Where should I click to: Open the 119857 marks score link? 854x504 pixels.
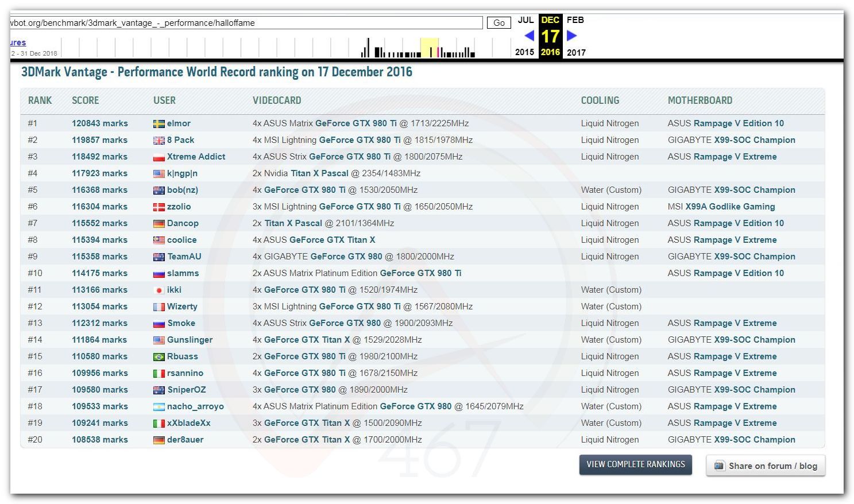[x=100, y=140]
